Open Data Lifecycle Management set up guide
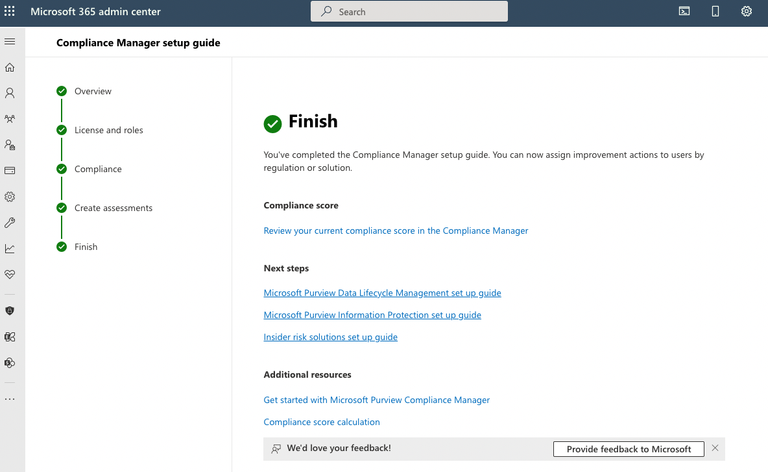The height and width of the screenshot is (472, 768). [x=382, y=293]
